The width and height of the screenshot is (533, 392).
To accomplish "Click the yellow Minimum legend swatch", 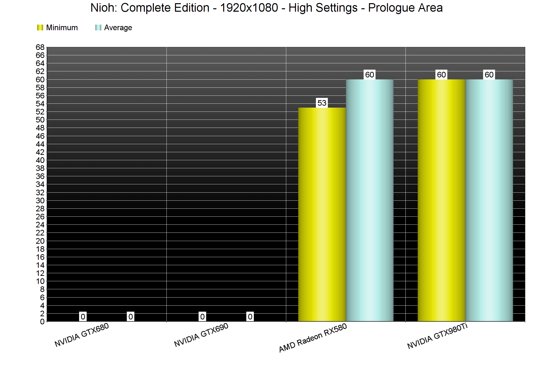I will (x=40, y=28).
